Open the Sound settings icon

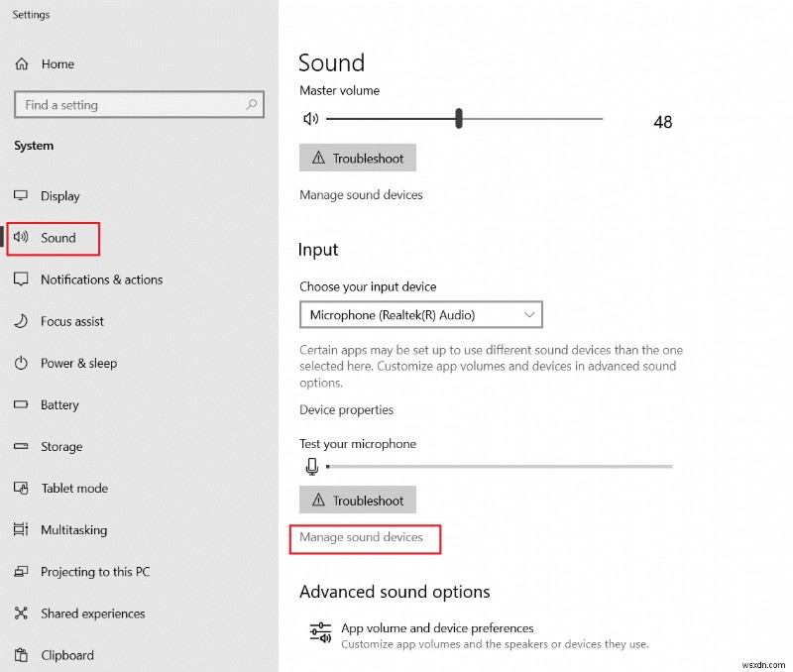pyautogui.click(x=23, y=238)
